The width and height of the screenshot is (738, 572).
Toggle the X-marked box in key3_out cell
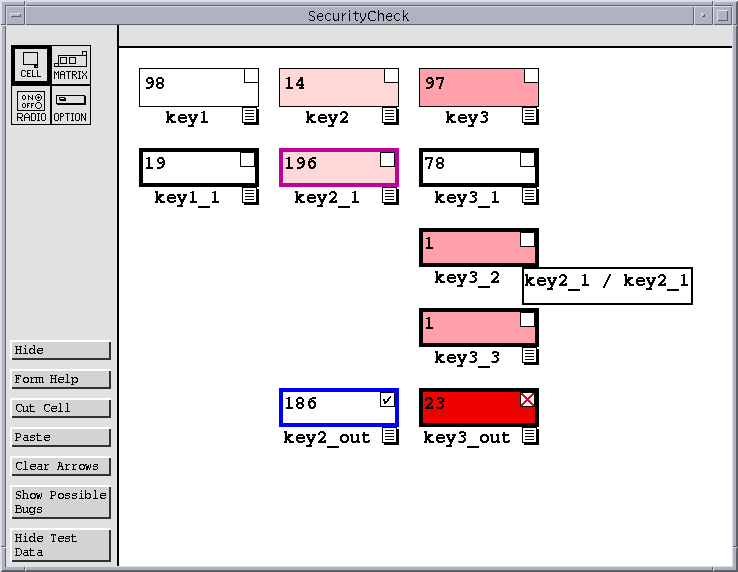click(527, 400)
